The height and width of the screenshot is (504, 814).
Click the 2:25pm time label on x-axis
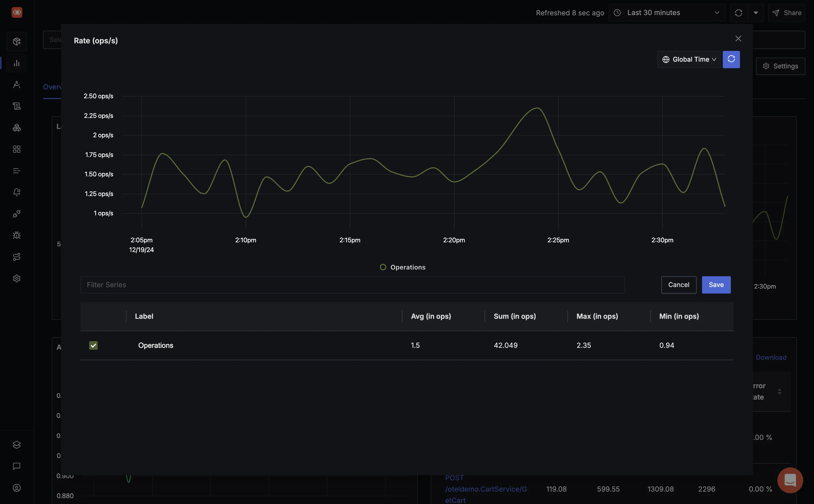point(558,240)
